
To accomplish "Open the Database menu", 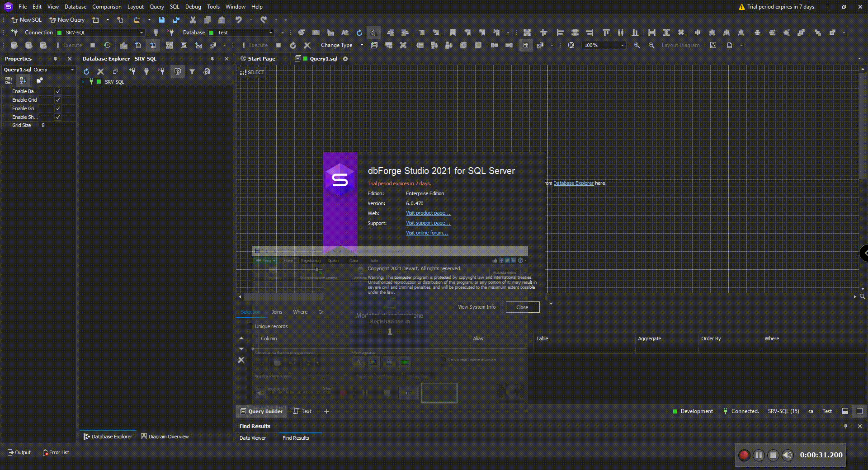I will 75,7.
